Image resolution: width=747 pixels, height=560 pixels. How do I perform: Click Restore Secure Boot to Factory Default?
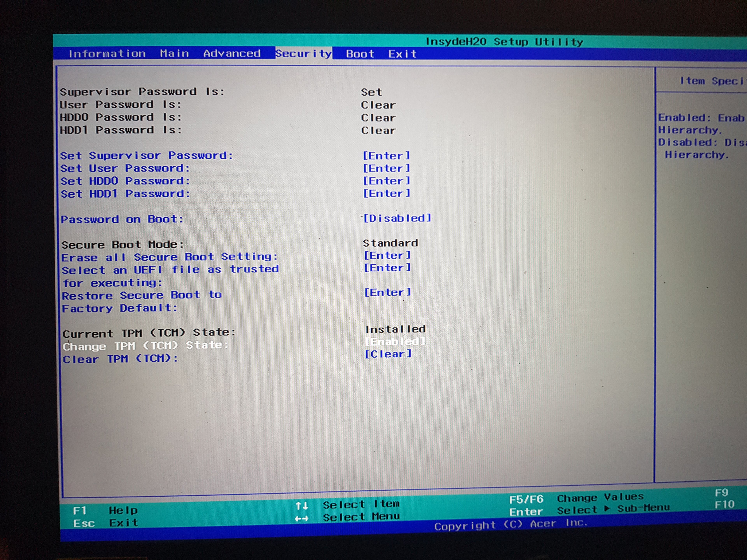[142, 295]
